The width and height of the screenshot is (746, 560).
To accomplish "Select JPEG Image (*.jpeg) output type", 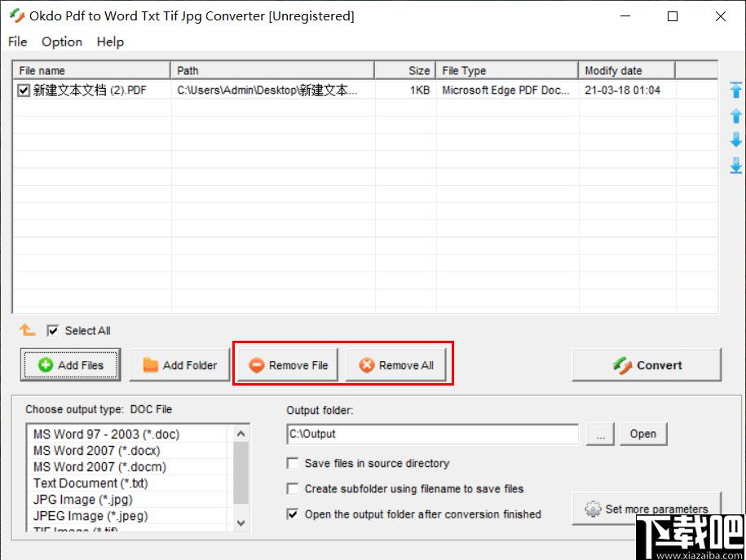I will click(127, 516).
